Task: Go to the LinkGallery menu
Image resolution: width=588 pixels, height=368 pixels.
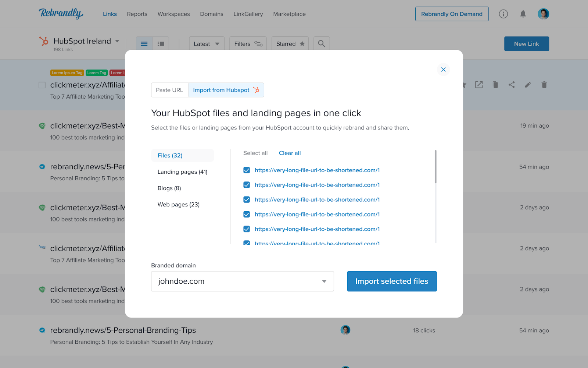Action: click(x=248, y=14)
